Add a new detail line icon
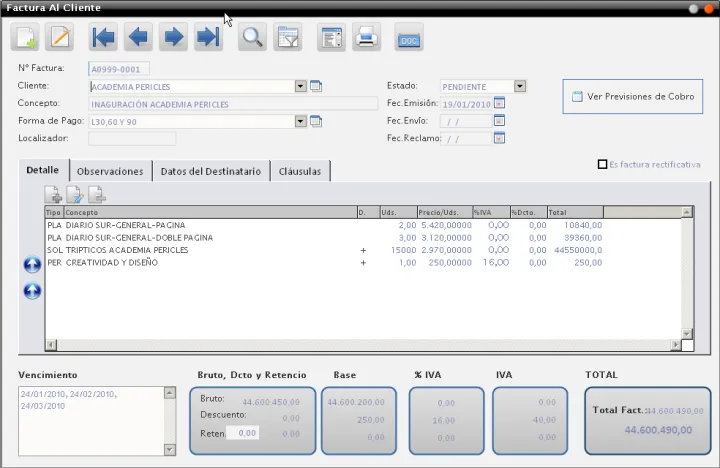The height and width of the screenshot is (468, 720). tap(53, 195)
